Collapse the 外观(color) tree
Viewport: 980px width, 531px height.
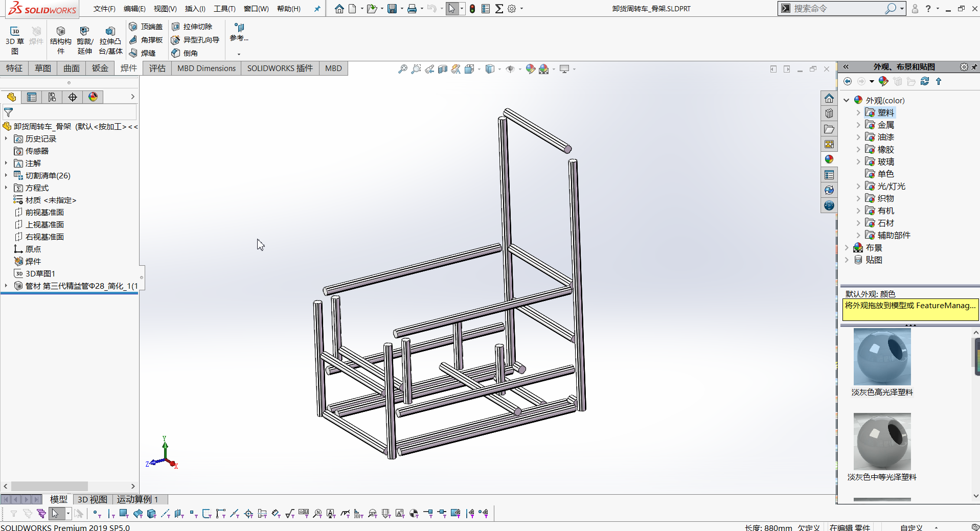pos(847,100)
